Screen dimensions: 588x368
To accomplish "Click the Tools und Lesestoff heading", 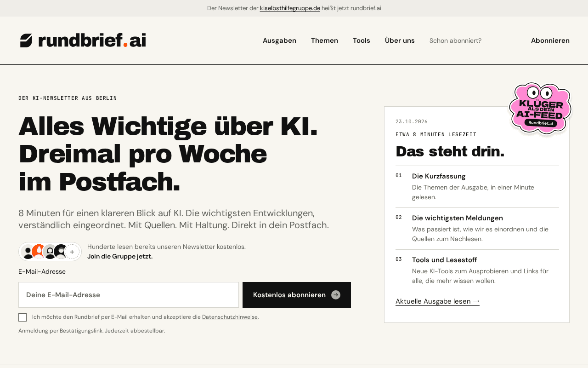I will pyautogui.click(x=444, y=260).
